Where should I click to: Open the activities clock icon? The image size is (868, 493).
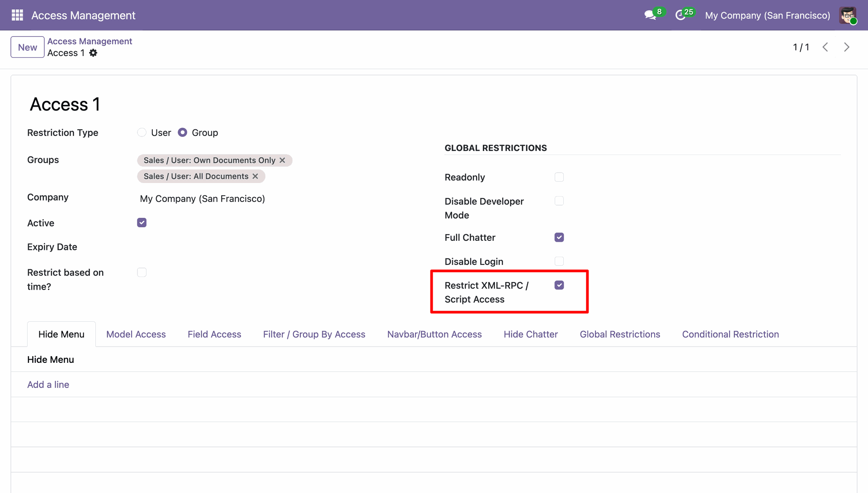click(680, 15)
